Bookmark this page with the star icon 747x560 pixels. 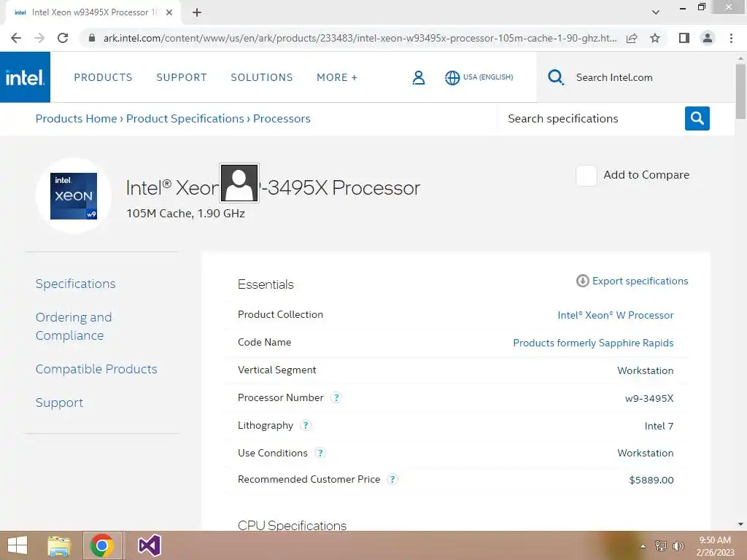655,38
